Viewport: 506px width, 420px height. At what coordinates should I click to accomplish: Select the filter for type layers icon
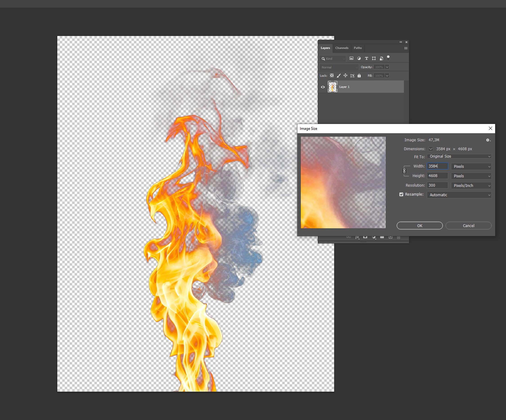tap(367, 58)
